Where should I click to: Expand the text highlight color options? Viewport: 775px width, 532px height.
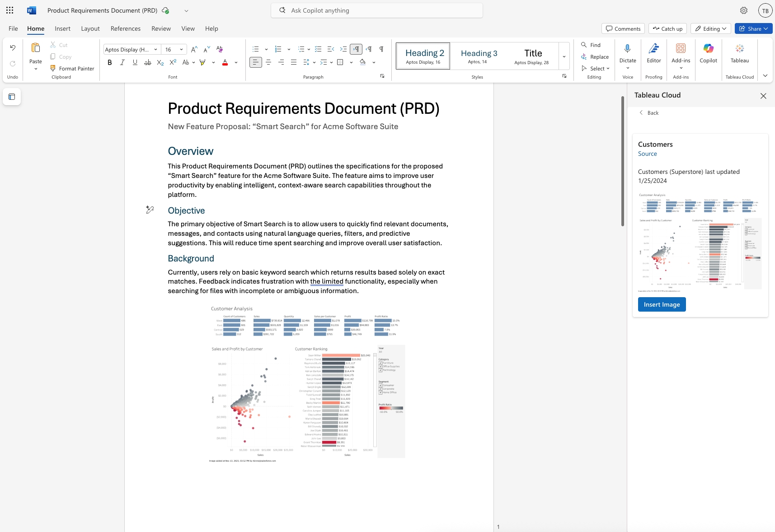213,62
